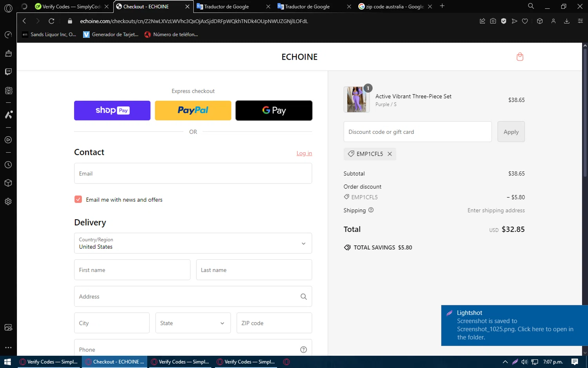Click the ECHOINE store logo
The width and height of the screenshot is (588, 368).
(x=299, y=57)
